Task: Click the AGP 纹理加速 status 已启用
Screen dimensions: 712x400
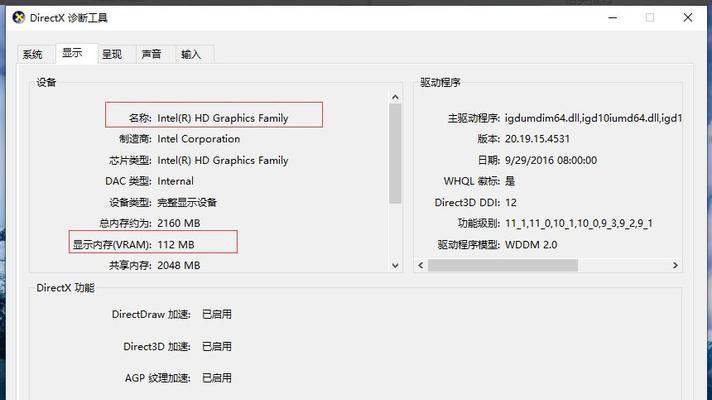Action: tap(217, 378)
